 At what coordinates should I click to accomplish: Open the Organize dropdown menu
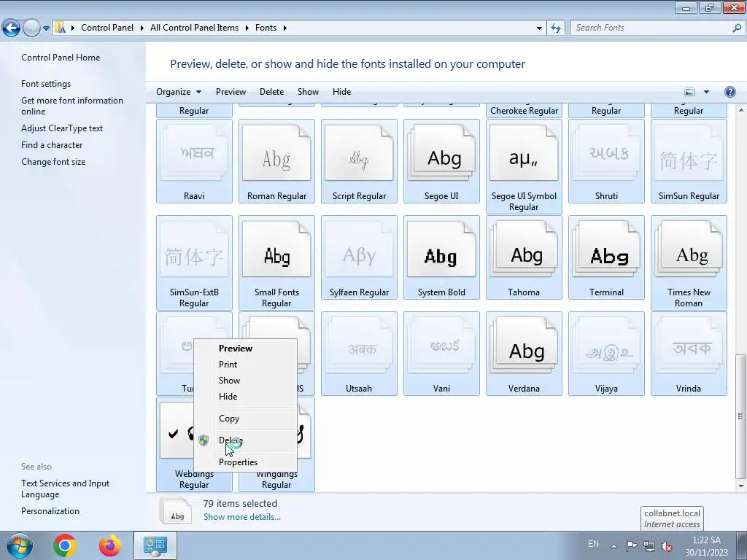[179, 92]
